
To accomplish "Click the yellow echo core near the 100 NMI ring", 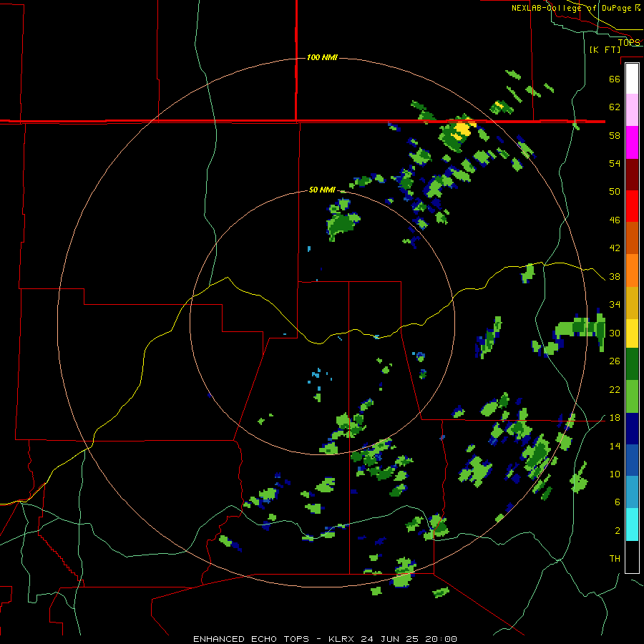I will click(463, 128).
